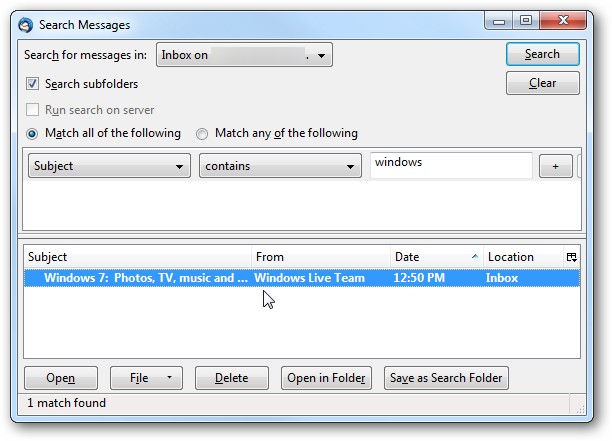Click the Thunderbird icon in title bar
612x441 pixels.
(26, 25)
